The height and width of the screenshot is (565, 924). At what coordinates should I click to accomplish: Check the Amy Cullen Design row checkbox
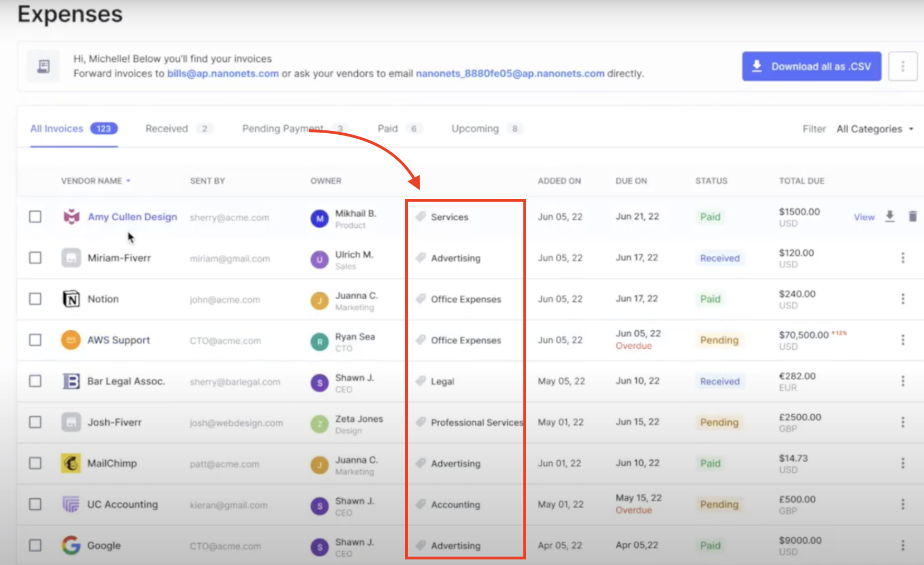[x=35, y=217]
